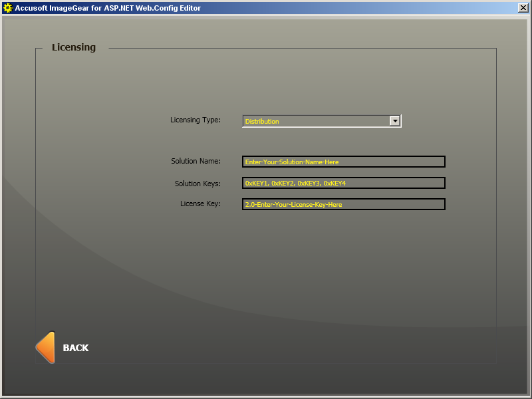Select the Distribution text in combo box
This screenshot has height=399, width=532.
tap(262, 122)
